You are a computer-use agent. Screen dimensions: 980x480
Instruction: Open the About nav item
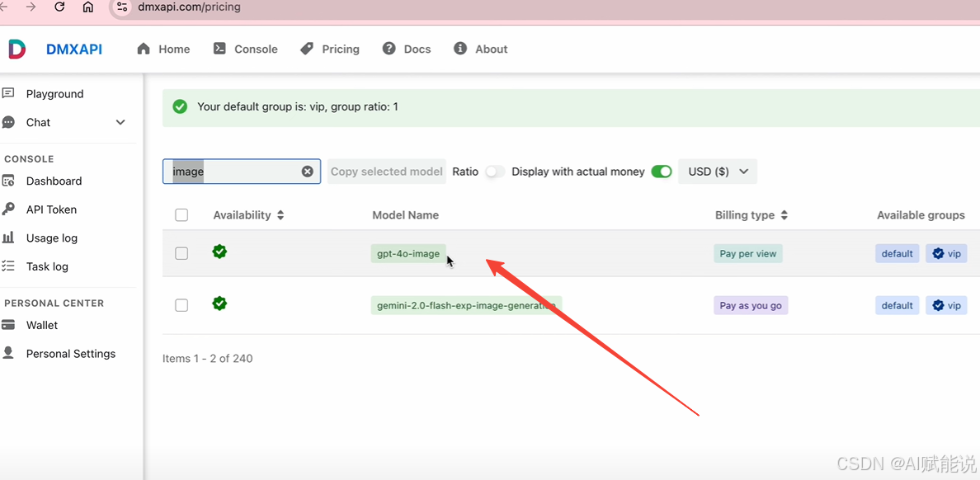pos(481,49)
